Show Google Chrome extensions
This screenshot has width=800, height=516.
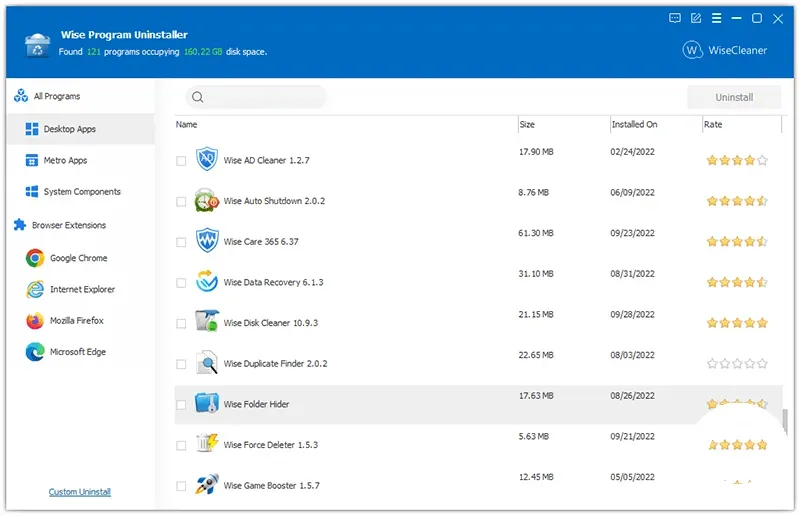tap(79, 258)
